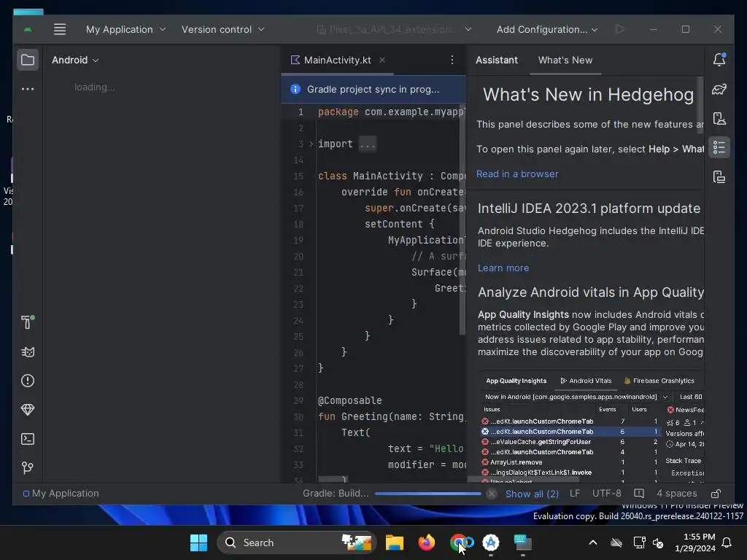
Task: Click the Gradle: Build... status text
Action: pyautogui.click(x=336, y=494)
